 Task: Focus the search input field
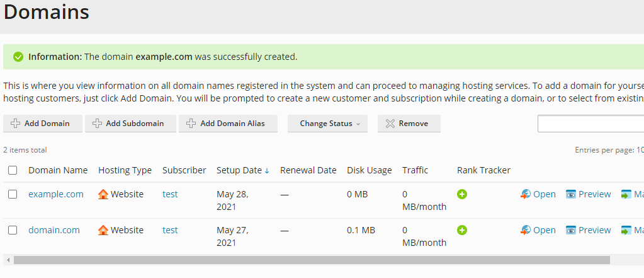(x=590, y=124)
